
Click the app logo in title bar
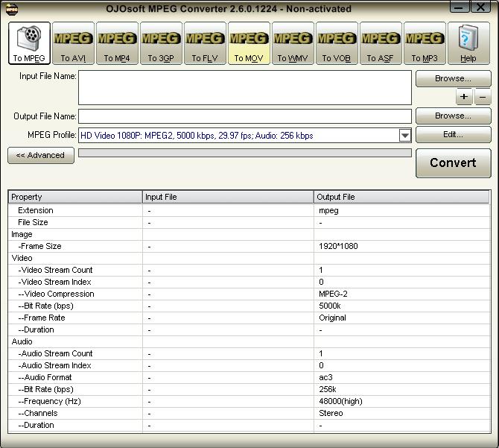(12, 9)
